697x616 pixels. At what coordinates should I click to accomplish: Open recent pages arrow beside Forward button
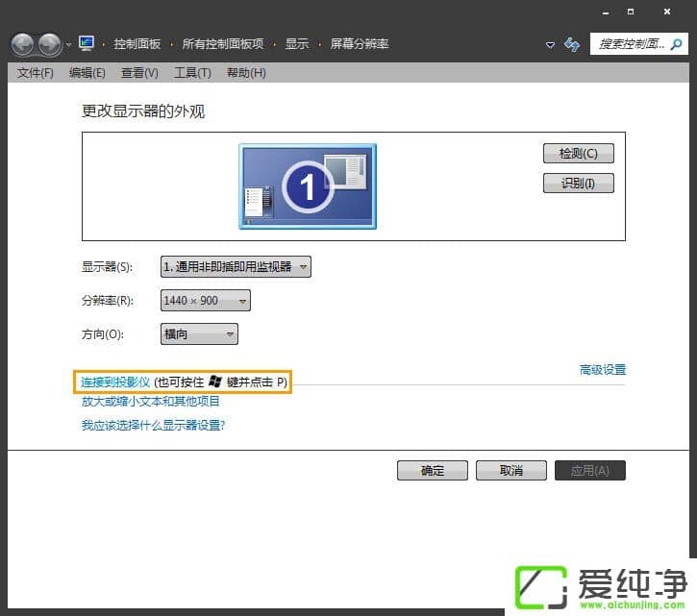click(68, 45)
